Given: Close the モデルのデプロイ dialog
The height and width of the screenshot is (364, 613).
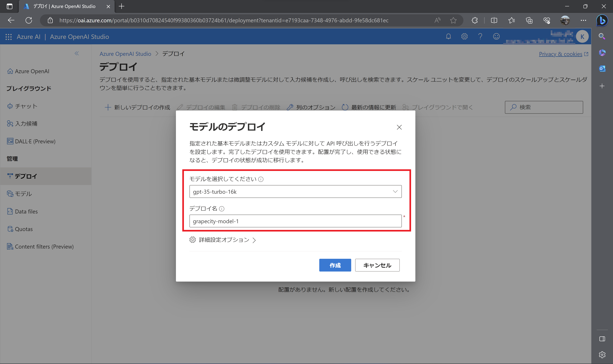Looking at the screenshot, I should coord(399,127).
